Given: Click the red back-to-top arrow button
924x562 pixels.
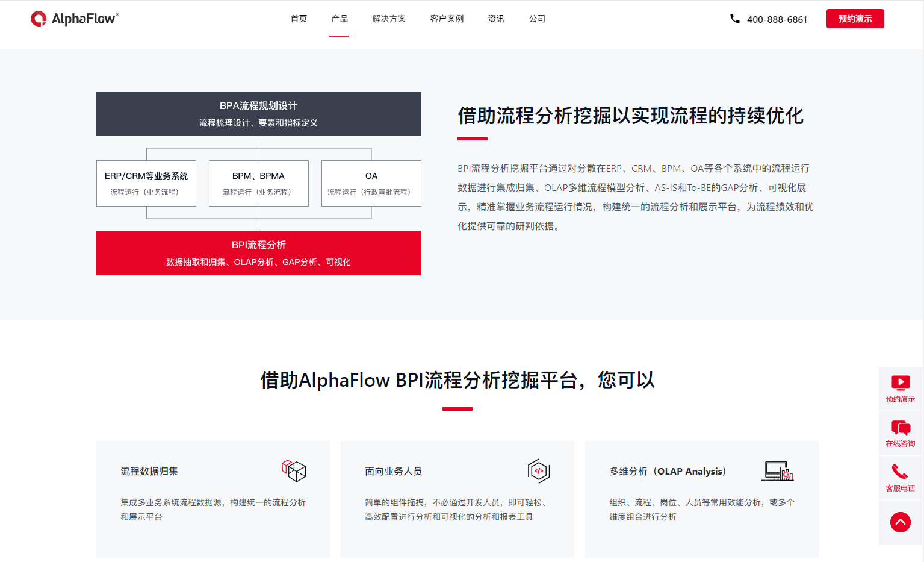Looking at the screenshot, I should (901, 522).
